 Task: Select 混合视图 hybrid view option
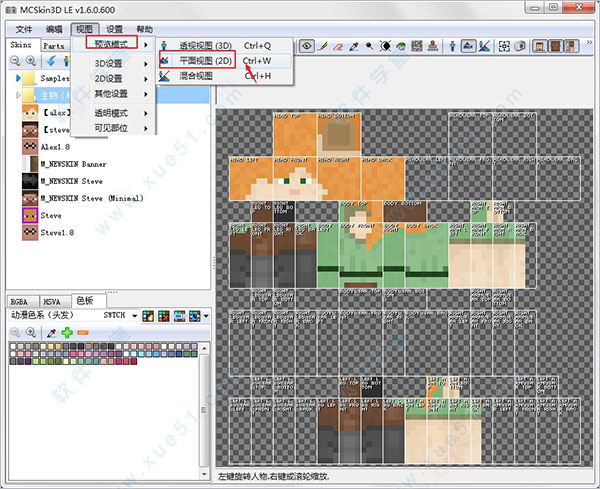[x=195, y=75]
